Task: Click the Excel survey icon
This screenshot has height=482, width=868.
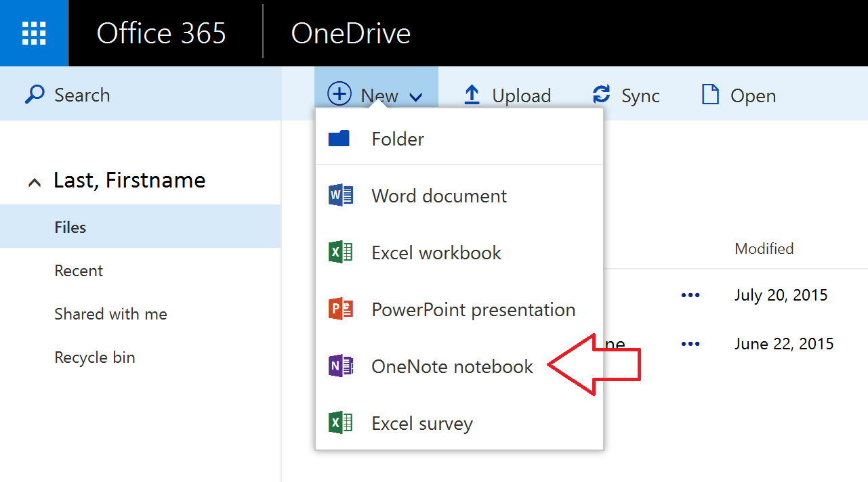Action: point(340,423)
